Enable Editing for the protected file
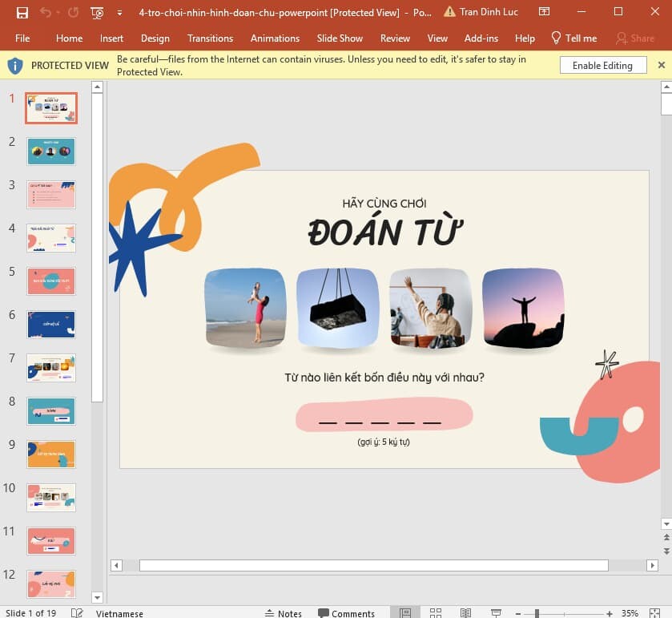 602,65
